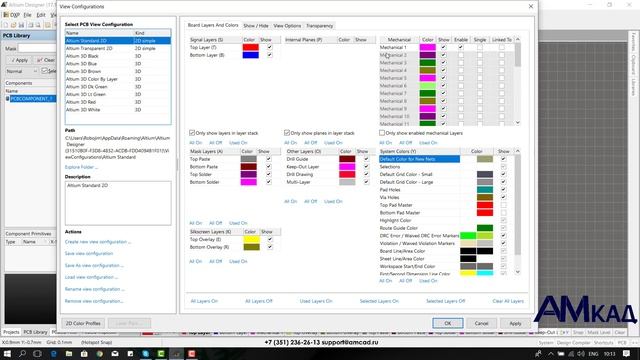This screenshot has width=640, height=360.
Task: Toggle Enable checkbox for Mechanical 1
Action: click(460, 47)
